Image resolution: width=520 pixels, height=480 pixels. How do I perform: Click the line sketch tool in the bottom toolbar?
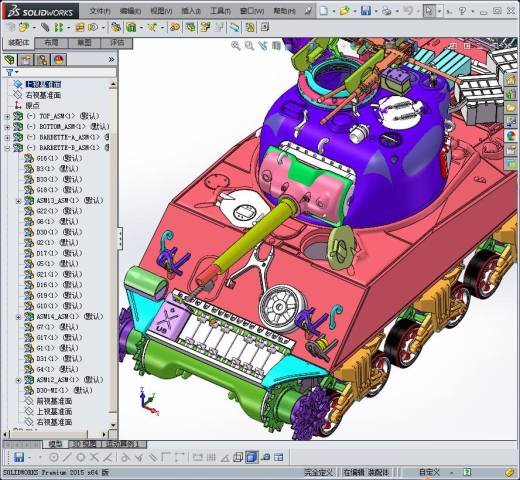(67, 457)
